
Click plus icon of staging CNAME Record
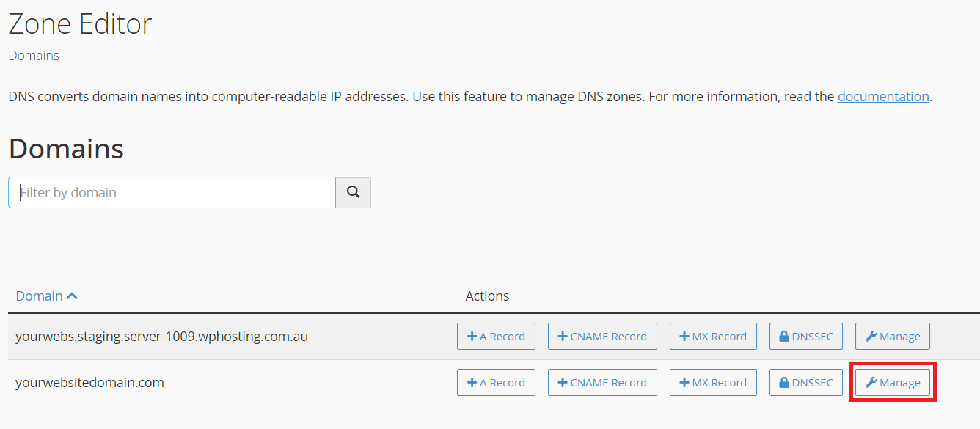click(563, 337)
